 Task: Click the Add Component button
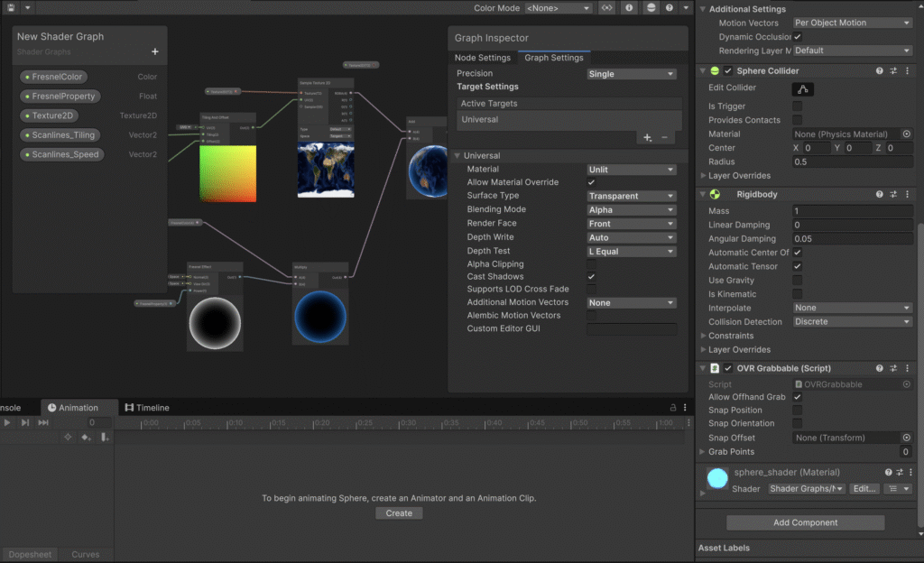coord(805,522)
